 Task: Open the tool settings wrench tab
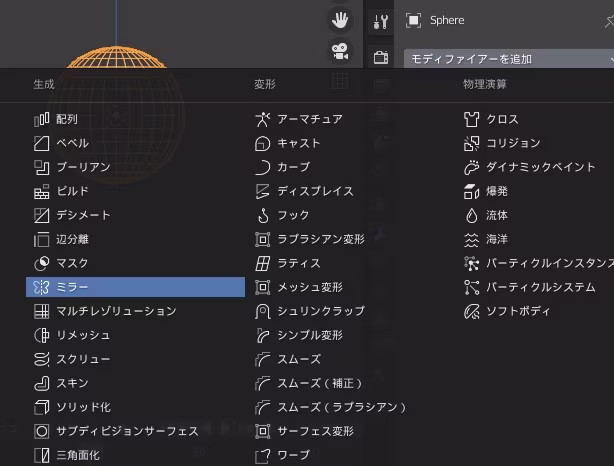click(x=381, y=22)
